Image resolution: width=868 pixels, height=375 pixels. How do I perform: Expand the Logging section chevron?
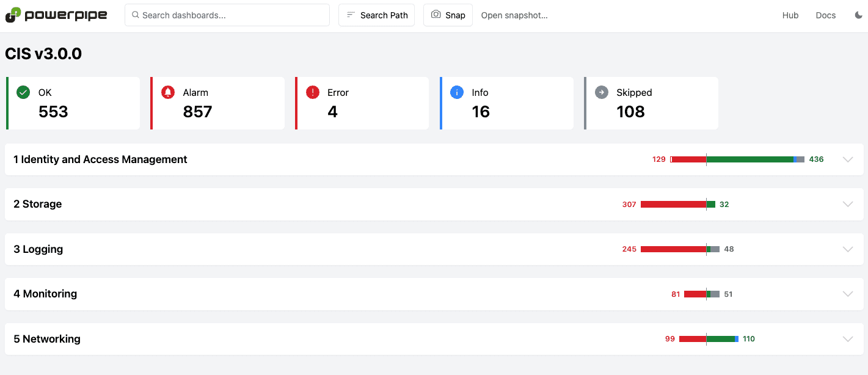click(x=848, y=249)
